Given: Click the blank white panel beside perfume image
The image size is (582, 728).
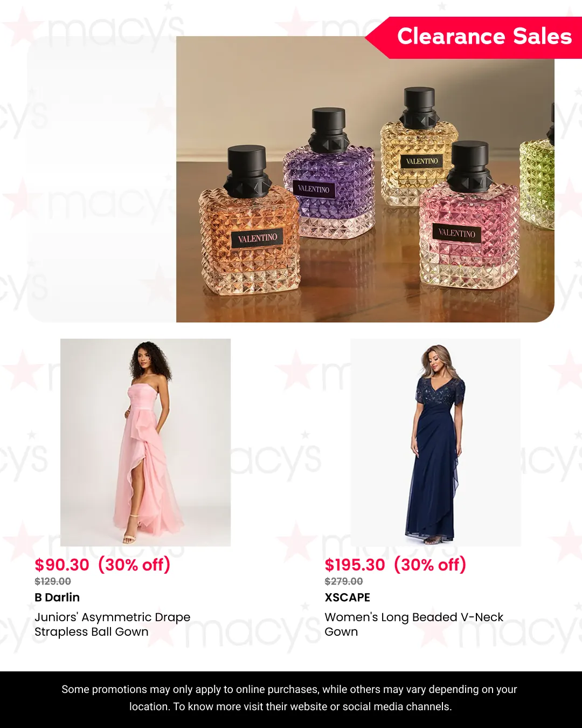Looking at the screenshot, I should 102,179.
